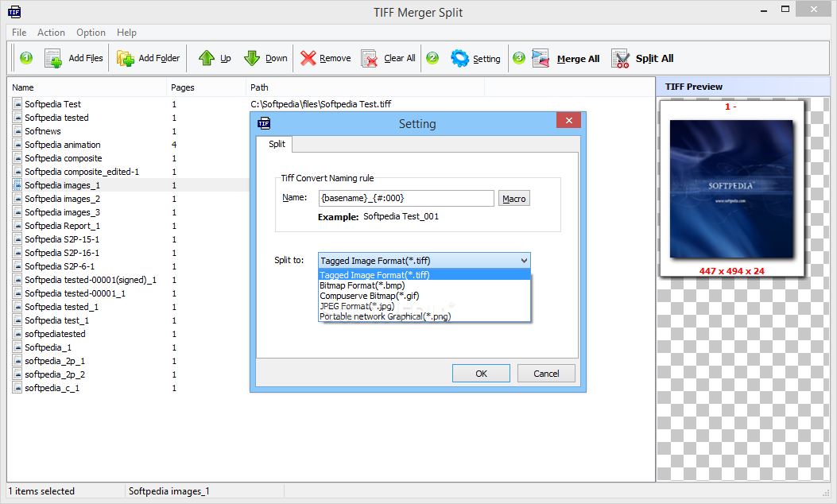Click the 447 x 494 x 24 dimensions label
837x504 pixels.
coord(732,271)
